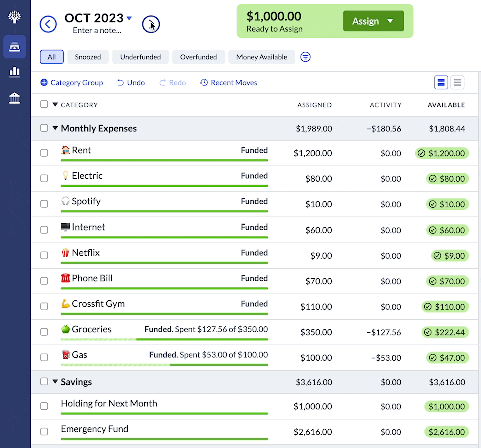Filter by Overfunded categories
481x448 pixels.
pyautogui.click(x=198, y=57)
